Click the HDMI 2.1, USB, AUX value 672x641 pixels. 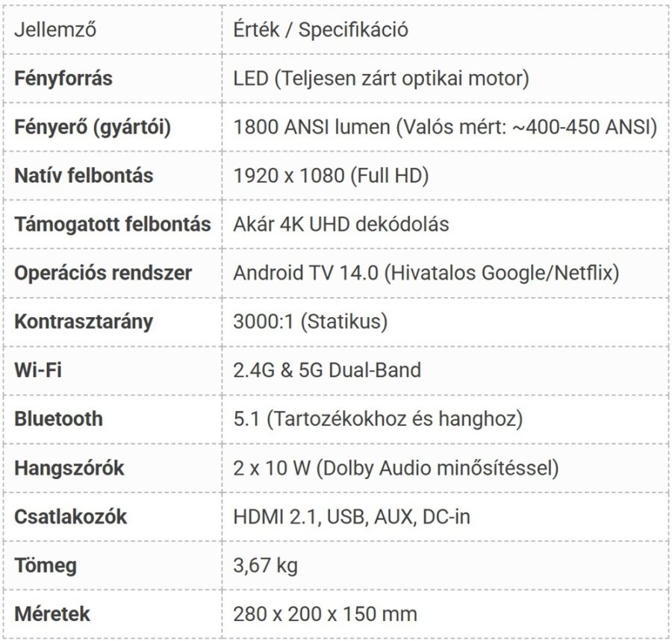pos(352,516)
